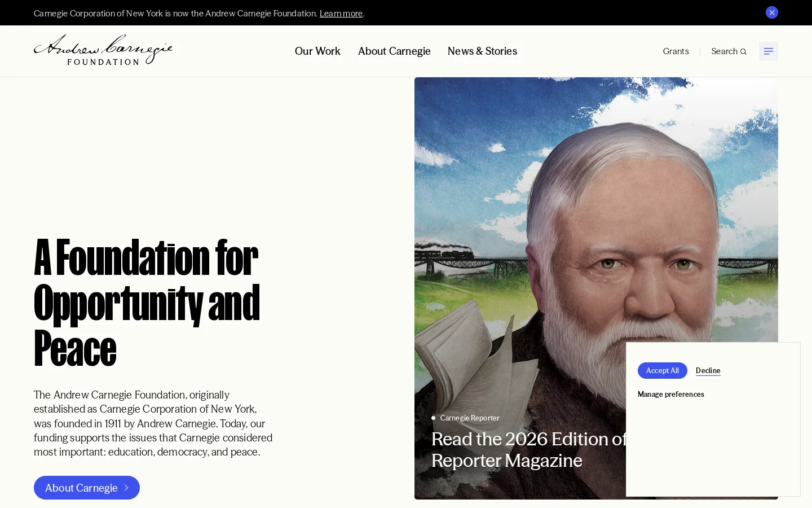Accept all cookies
812x508 pixels.
pyautogui.click(x=663, y=370)
